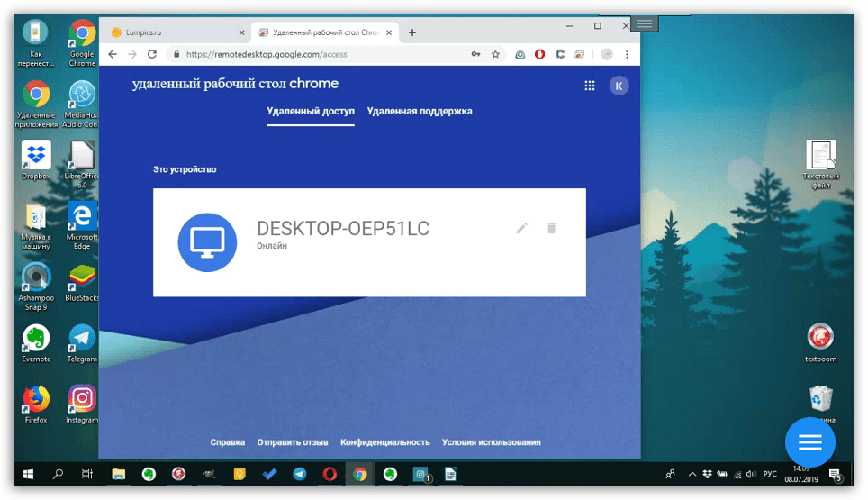
Task: Open the Справка link
Action: [x=227, y=442]
